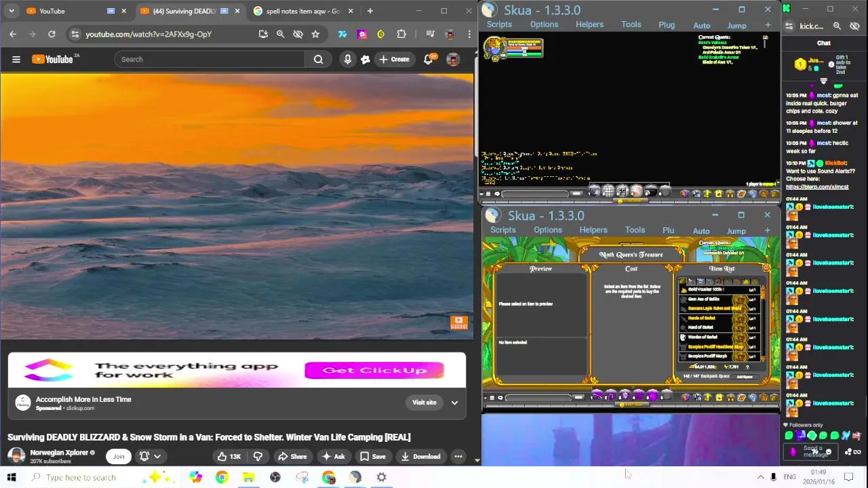This screenshot has height=488, width=868.
Task: Go back to the previous page in Chrome
Action: tap(13, 34)
